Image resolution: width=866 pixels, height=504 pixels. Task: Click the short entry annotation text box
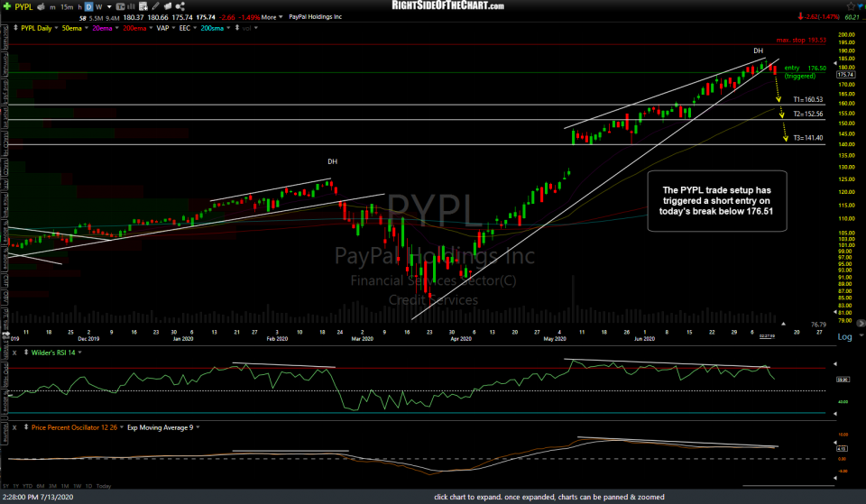717,201
